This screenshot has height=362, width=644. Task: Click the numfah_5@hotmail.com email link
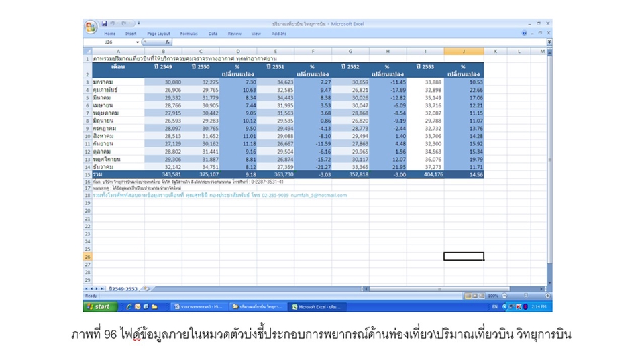coord(319,195)
